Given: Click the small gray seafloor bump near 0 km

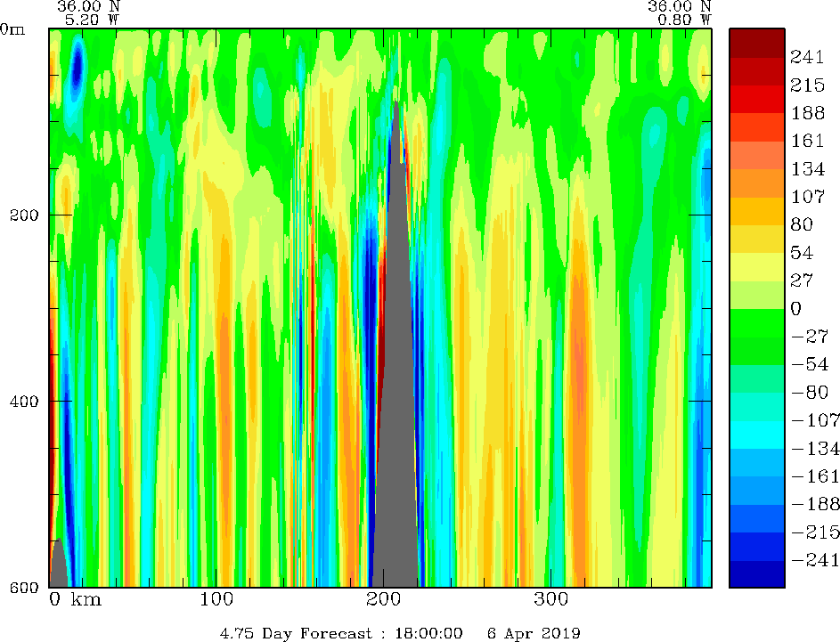Looking at the screenshot, I should tap(59, 565).
